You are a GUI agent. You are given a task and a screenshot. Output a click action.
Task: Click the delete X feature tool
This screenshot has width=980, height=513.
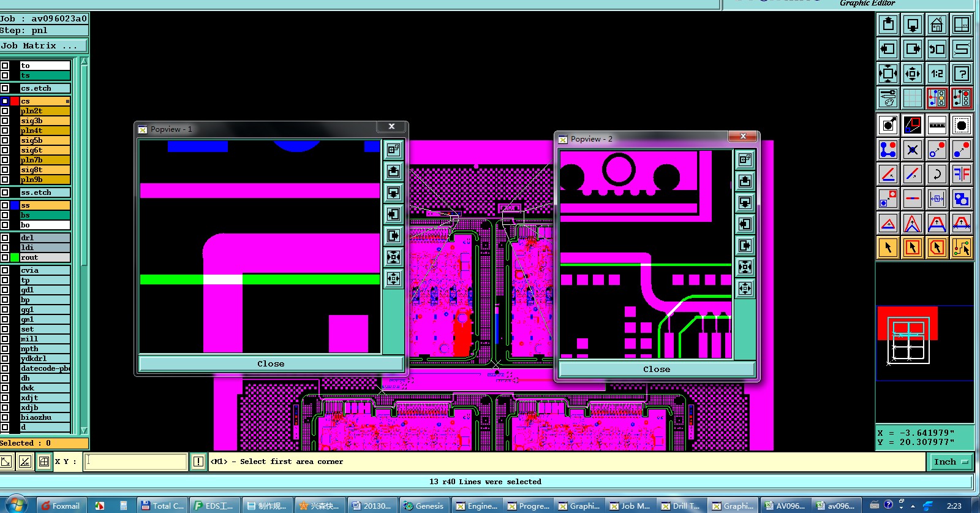913,150
